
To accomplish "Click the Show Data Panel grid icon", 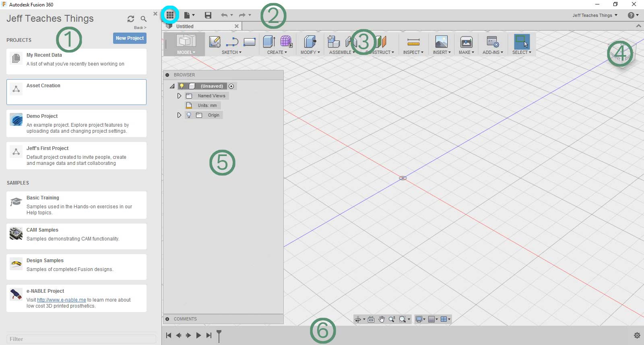I will pyautogui.click(x=170, y=15).
